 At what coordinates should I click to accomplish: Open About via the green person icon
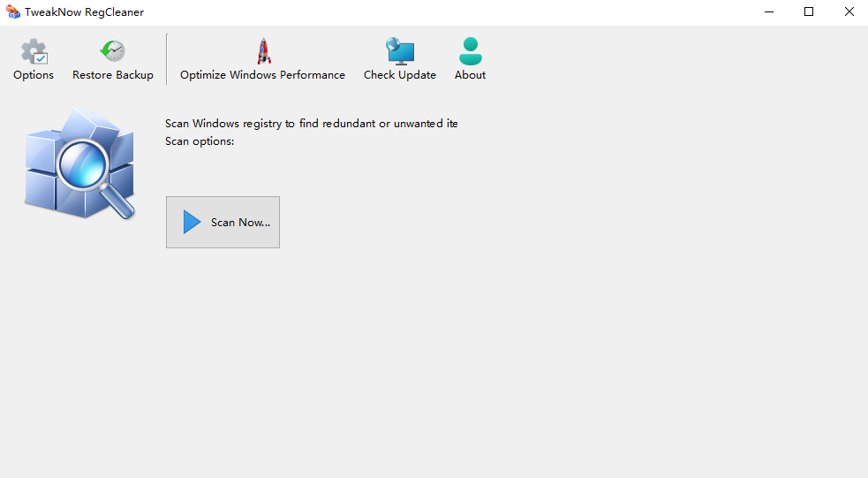[x=471, y=51]
